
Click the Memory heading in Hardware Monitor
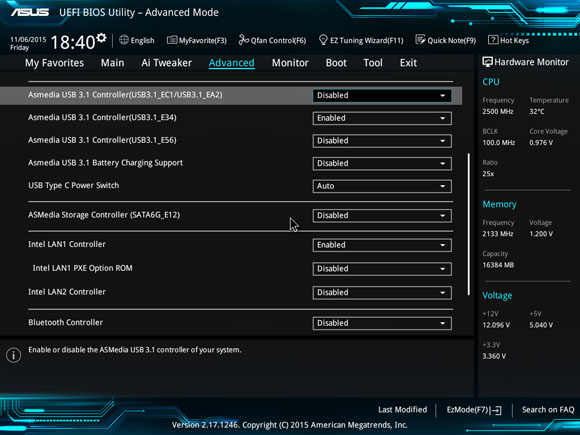point(499,204)
